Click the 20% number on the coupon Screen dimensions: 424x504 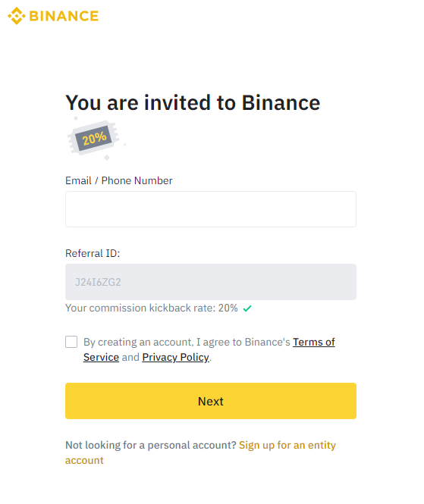click(x=94, y=138)
